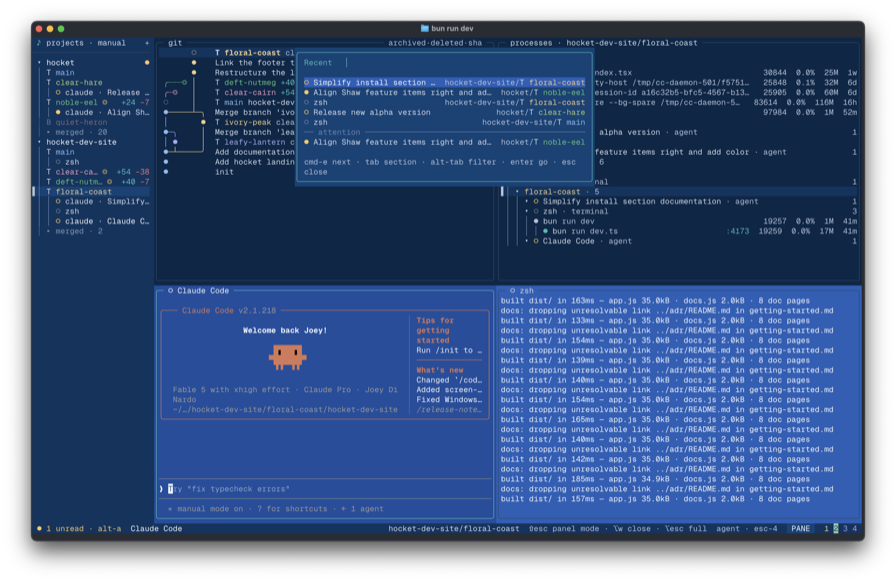Click the purple graph node for leafy-lantern
The height and width of the screenshot is (582, 896).
[x=175, y=142]
